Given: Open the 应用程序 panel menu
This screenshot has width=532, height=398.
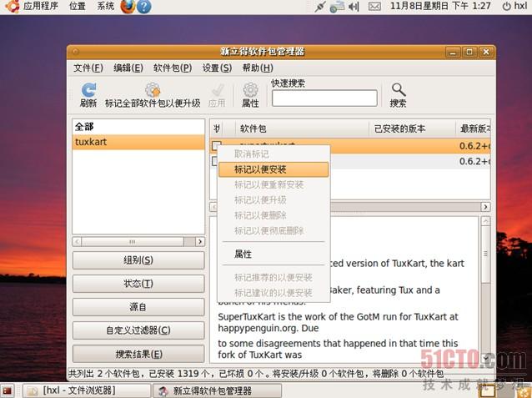Looking at the screenshot, I should (40, 6).
